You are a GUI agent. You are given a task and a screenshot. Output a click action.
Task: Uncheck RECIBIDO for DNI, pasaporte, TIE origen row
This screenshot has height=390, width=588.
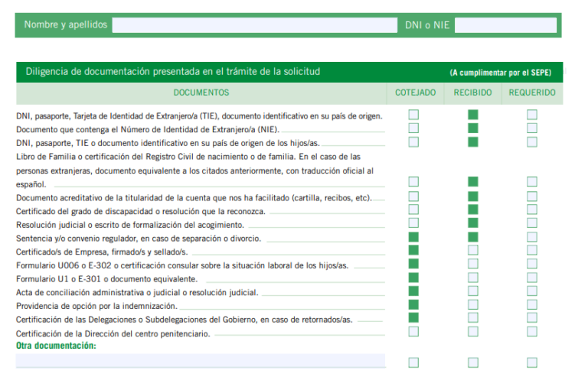click(473, 115)
